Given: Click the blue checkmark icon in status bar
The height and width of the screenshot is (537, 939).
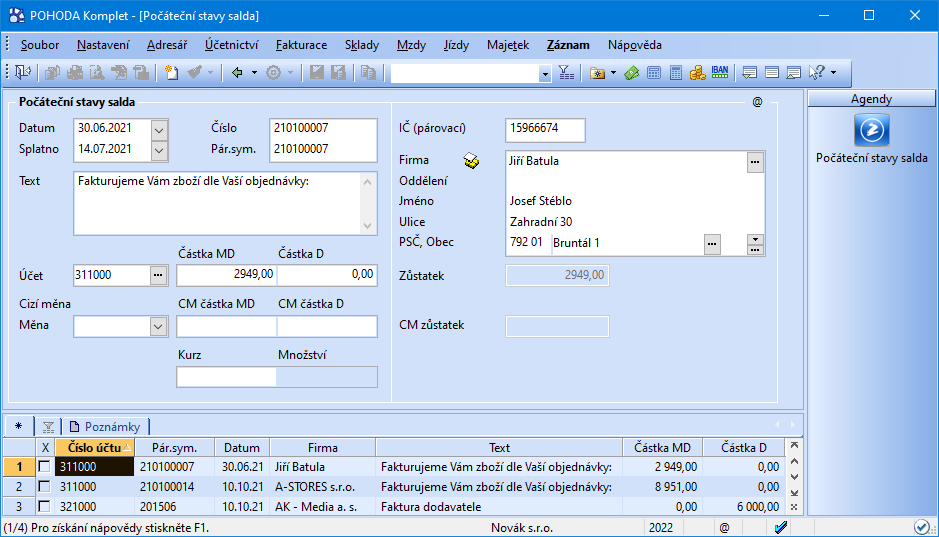Looking at the screenshot, I should (781, 527).
